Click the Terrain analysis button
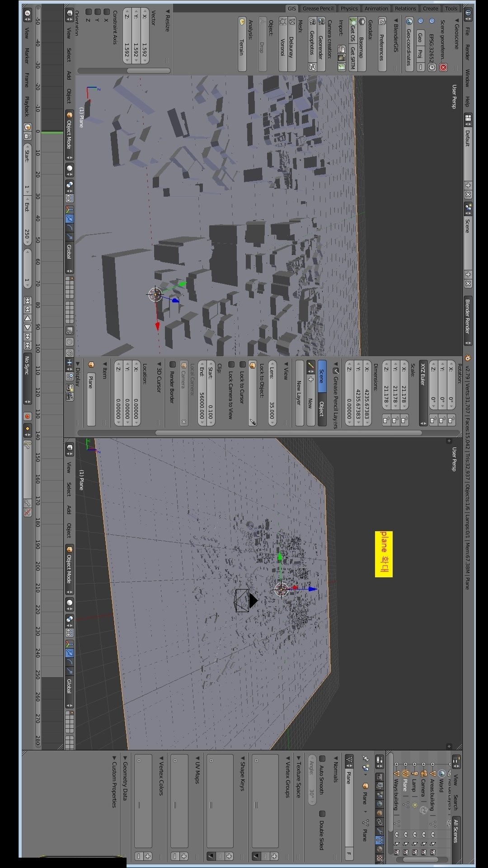Image resolution: width=488 pixels, height=868 pixels. (x=242, y=44)
